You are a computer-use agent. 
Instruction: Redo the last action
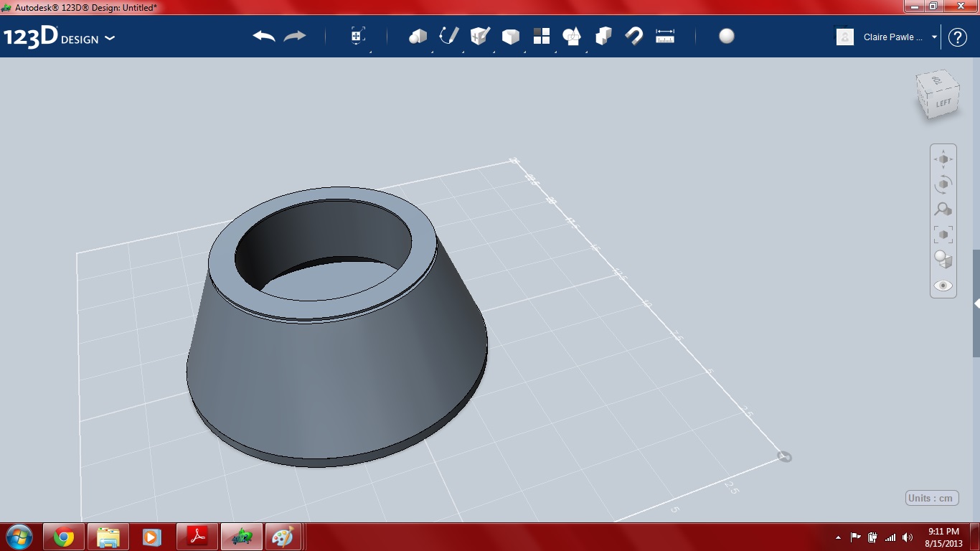(x=295, y=36)
